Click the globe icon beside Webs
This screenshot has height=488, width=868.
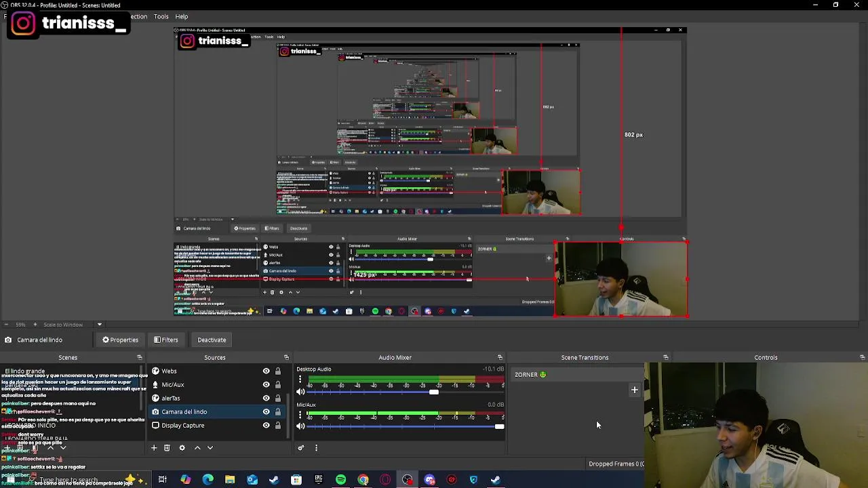[x=155, y=371]
